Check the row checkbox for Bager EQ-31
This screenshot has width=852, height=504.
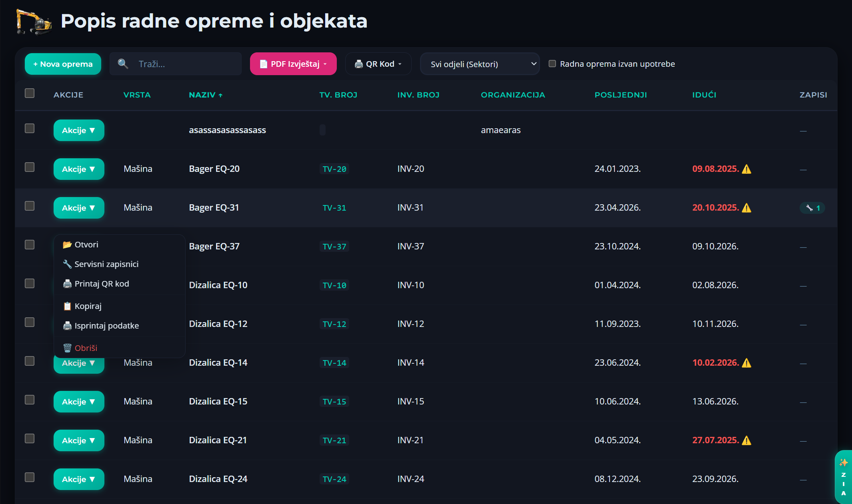[30, 206]
